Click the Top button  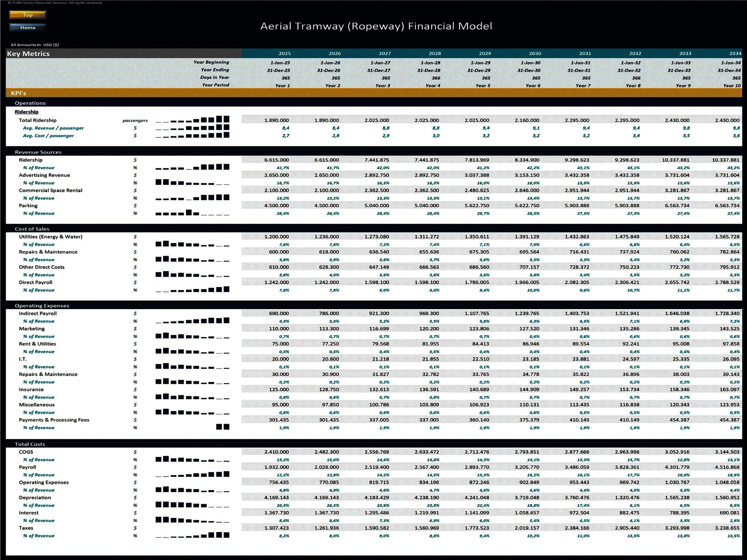(28, 15)
